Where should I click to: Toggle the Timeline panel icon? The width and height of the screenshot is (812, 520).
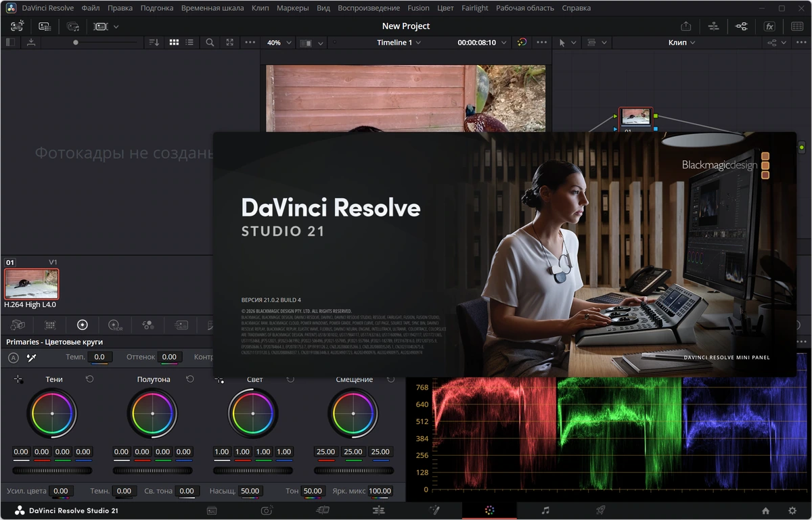tap(713, 26)
